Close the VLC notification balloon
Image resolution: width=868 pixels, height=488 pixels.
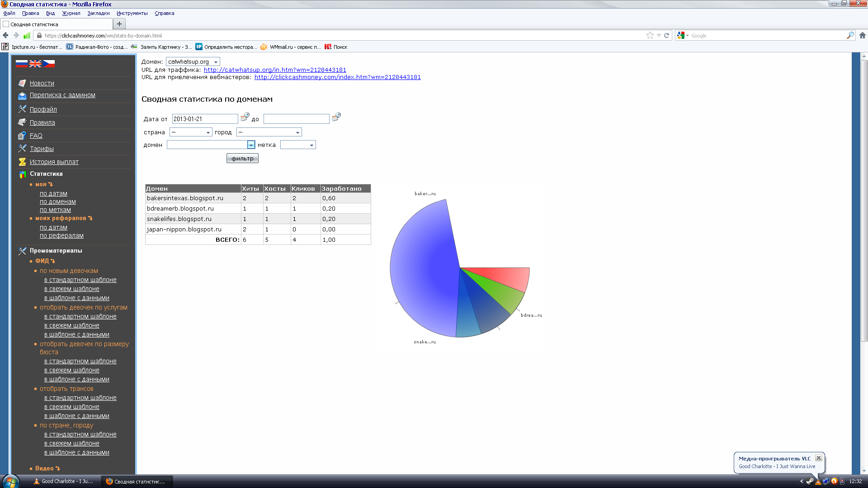(818, 458)
